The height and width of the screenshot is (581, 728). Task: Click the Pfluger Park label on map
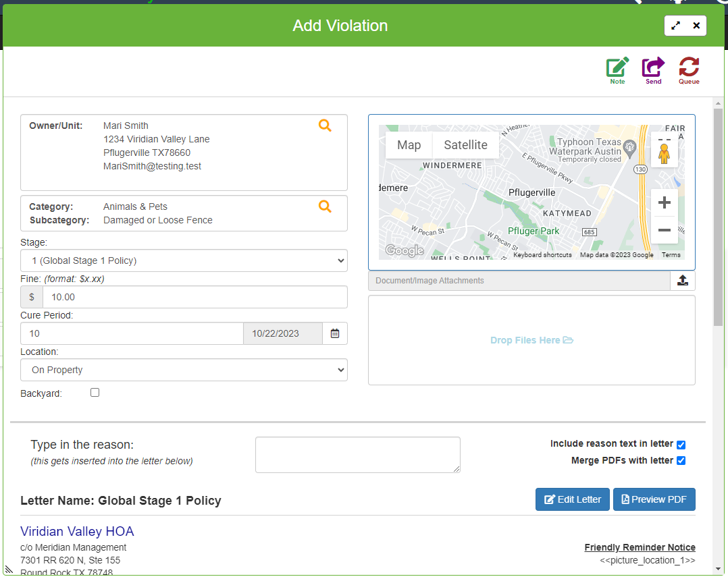tap(534, 231)
